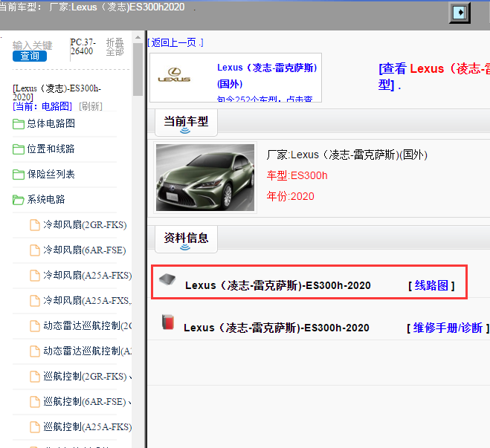This screenshot has width=490, height=448.
Task: Click the 查看 Lexus models link
Action: point(434,77)
